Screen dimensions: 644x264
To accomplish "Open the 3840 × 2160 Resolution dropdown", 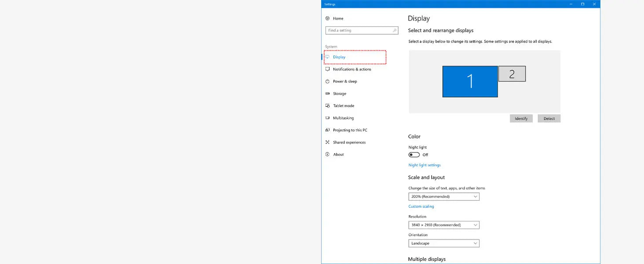I will [444, 225].
